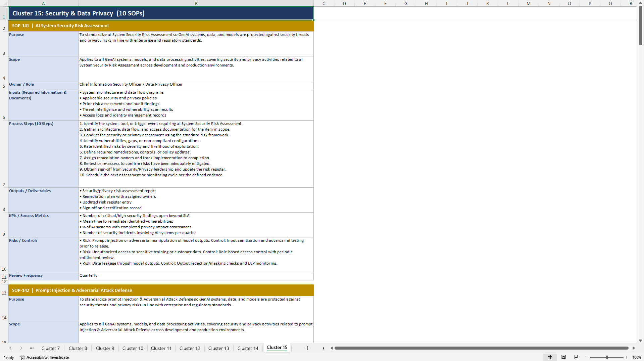This screenshot has width=644, height=361.
Task: Click vertical scrollbar down arrow
Action: 640,341
